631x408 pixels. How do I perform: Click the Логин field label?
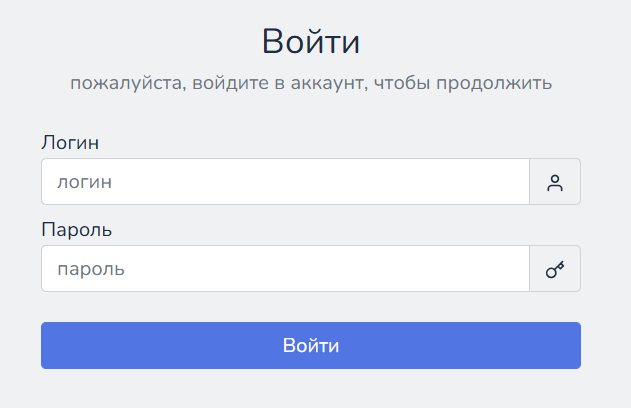pos(70,142)
